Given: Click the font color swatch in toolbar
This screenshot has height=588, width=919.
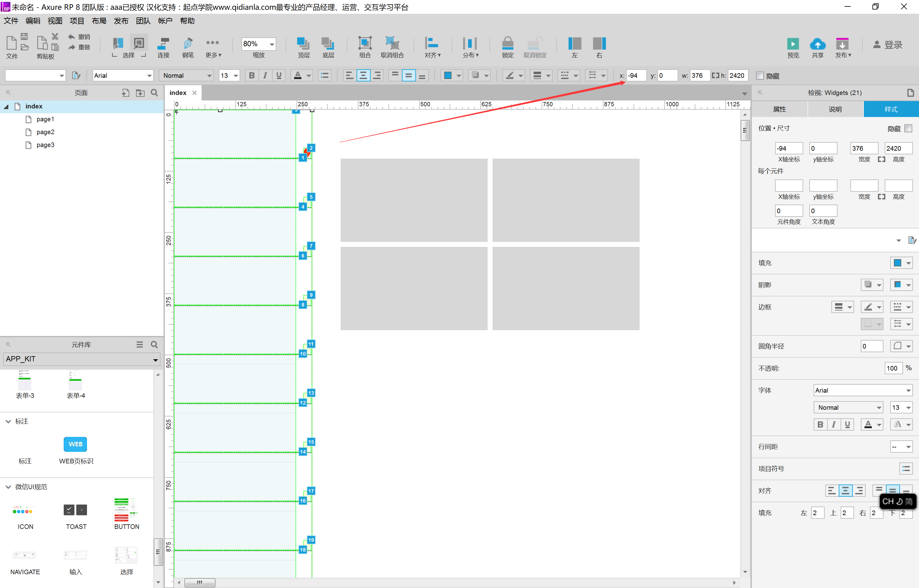Looking at the screenshot, I should [x=298, y=76].
